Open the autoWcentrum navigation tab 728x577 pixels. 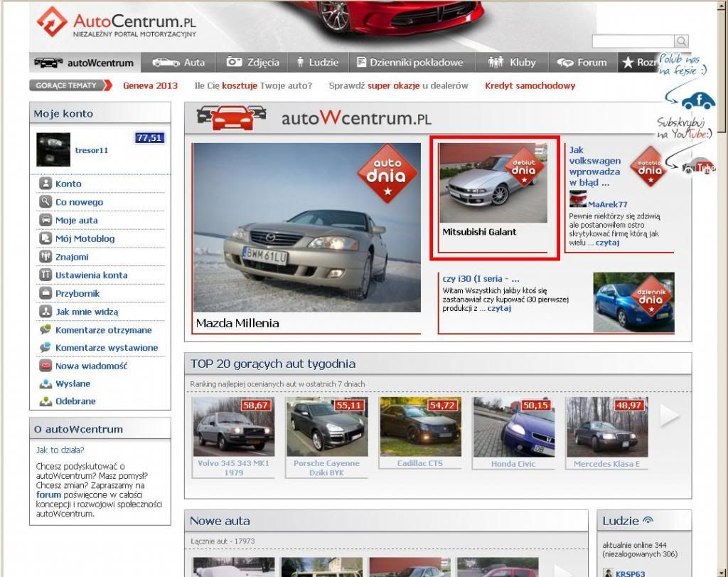tap(85, 62)
